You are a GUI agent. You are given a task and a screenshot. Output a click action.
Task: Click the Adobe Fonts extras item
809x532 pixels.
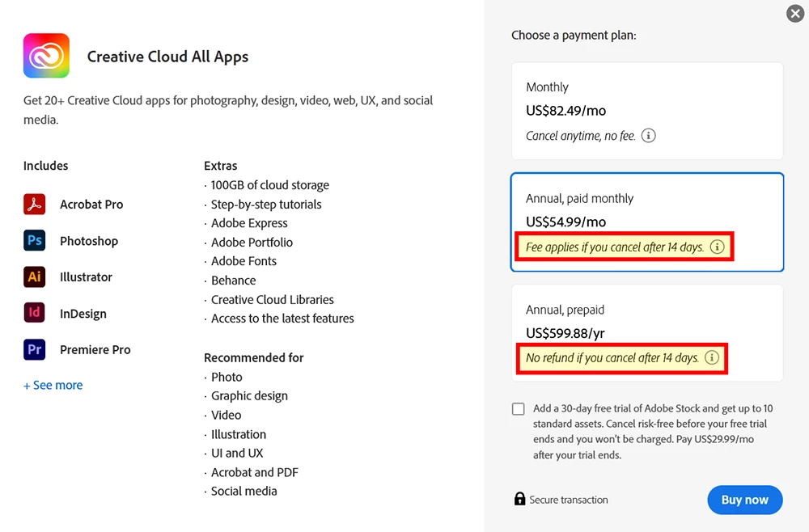(244, 261)
